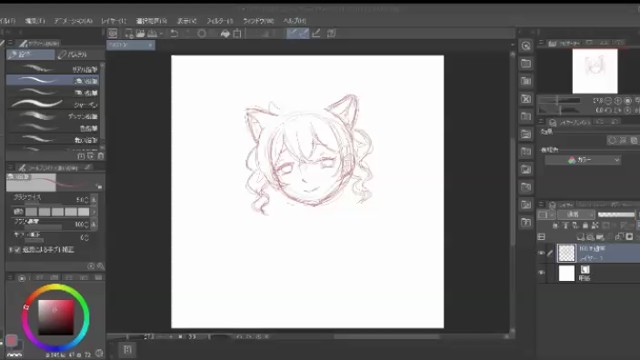Viewport: 640px width, 360px height.
Task: Open the Layer (レイヤー) menu
Action: (x=114, y=21)
